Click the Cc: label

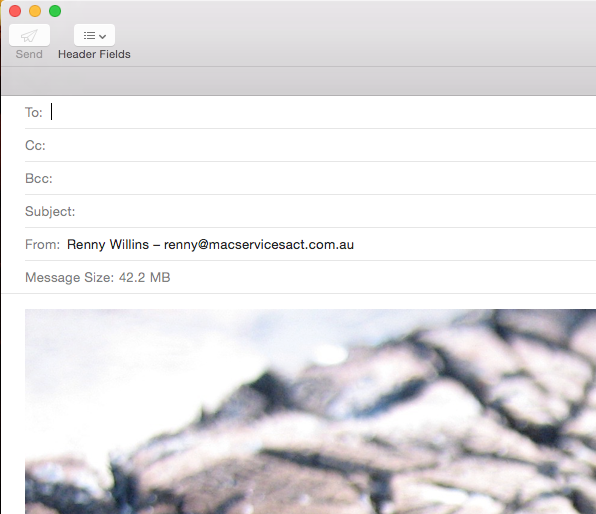tap(35, 146)
